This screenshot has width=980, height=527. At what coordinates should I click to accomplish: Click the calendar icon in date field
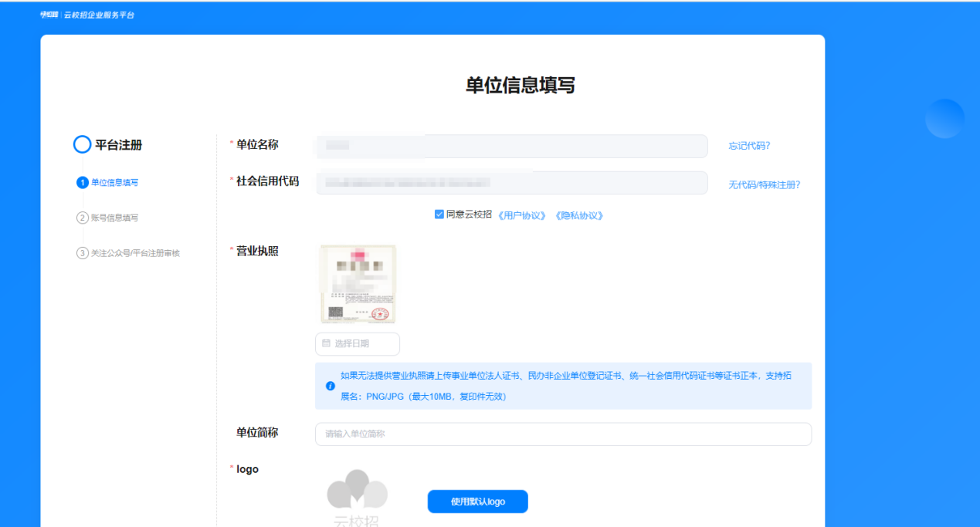click(x=326, y=343)
